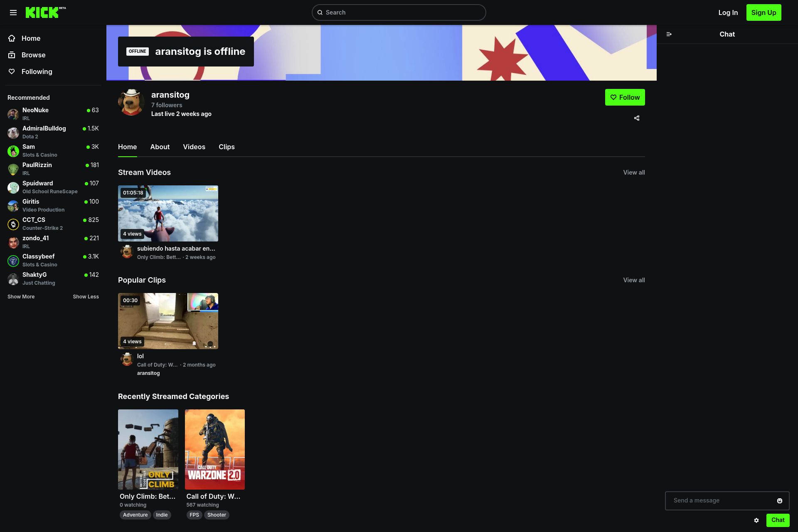Image resolution: width=798 pixels, height=532 pixels.
Task: Expand recommended list with Show More
Action: (21, 297)
